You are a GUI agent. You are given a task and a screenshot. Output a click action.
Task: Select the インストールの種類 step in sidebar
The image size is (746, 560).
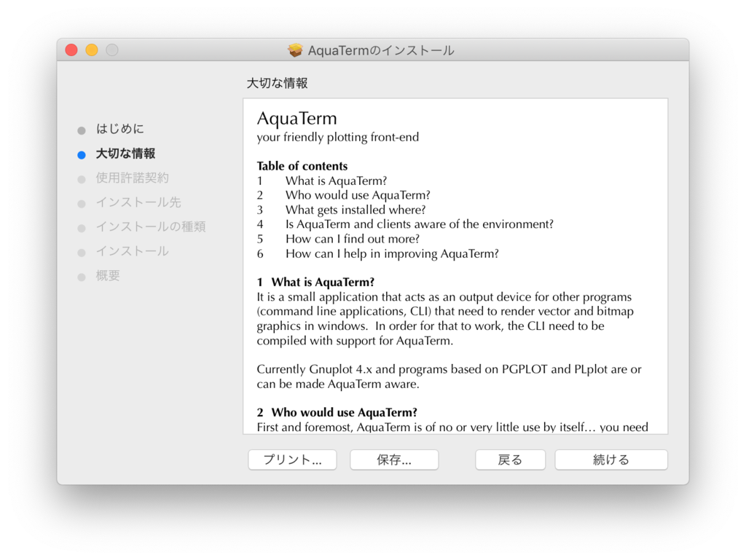(151, 226)
